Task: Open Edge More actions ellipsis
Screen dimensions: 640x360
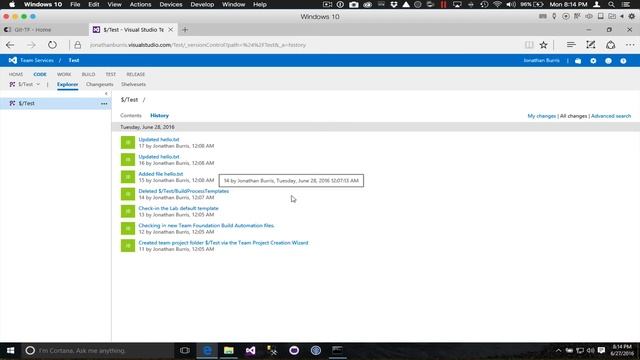Action: pyautogui.click(x=630, y=45)
